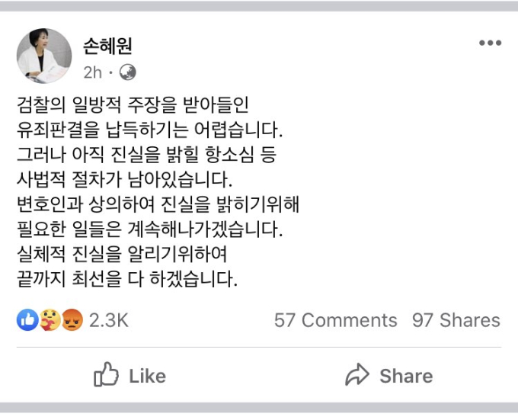This screenshot has height=420, width=518.
Task: Open the 57 Comments link
Action: click(x=336, y=320)
